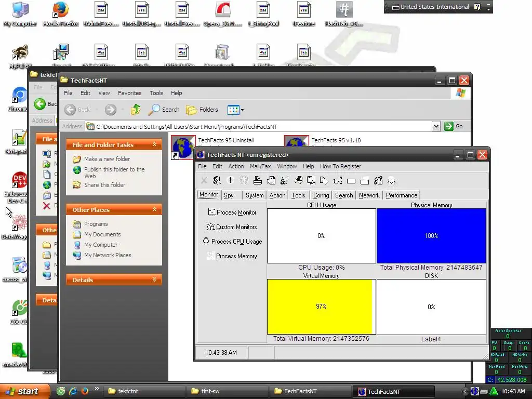Viewport: 532px width, 399px height.
Task: Switch to tfnt-sw taskbar button
Action: coord(228,391)
